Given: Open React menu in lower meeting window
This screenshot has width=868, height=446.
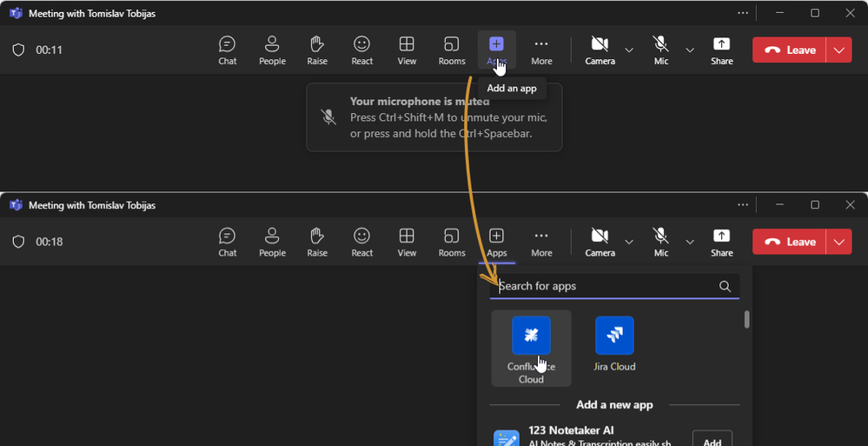Looking at the screenshot, I should pos(362,242).
